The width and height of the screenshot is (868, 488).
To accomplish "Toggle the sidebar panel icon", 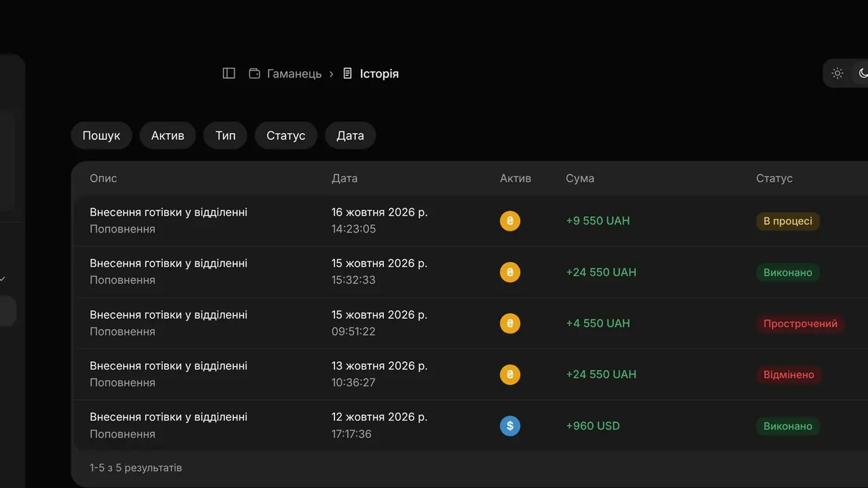I will click(x=229, y=73).
